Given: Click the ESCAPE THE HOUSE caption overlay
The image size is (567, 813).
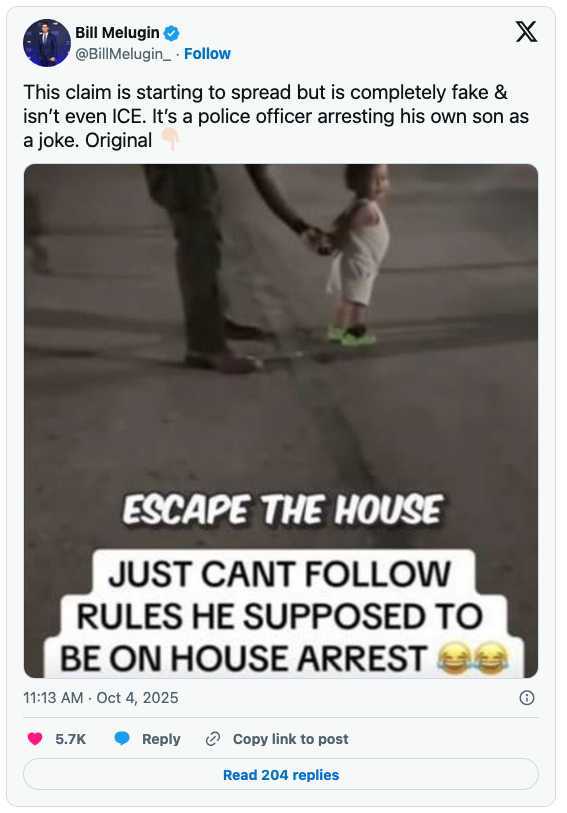Looking at the screenshot, I should 284,510.
